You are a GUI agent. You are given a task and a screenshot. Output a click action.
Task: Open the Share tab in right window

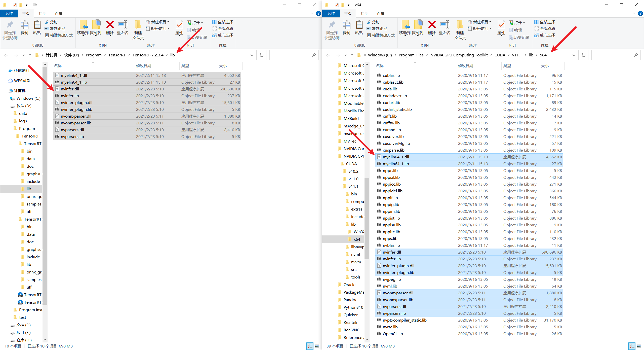364,13
